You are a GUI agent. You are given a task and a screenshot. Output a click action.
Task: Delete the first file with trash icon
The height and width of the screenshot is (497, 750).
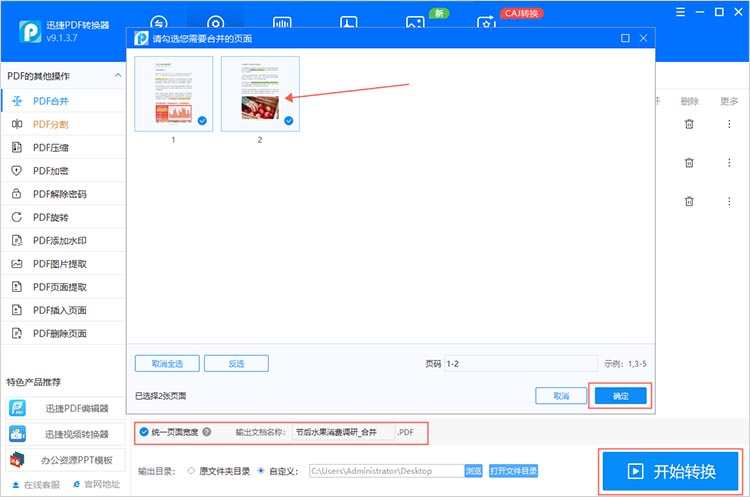point(689,124)
